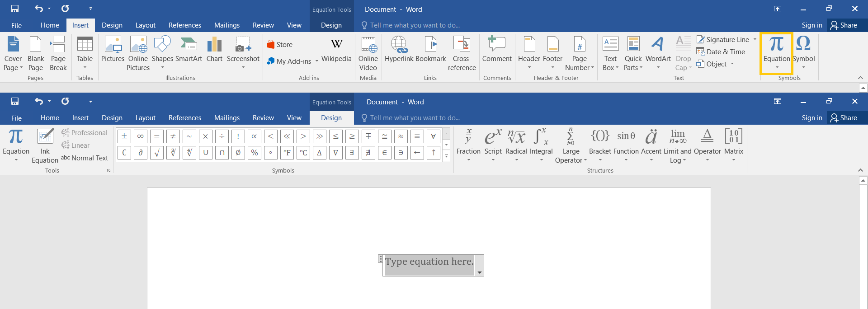Expand the symbols gallery More button
Image resolution: width=868 pixels, height=309 pixels.
click(447, 156)
